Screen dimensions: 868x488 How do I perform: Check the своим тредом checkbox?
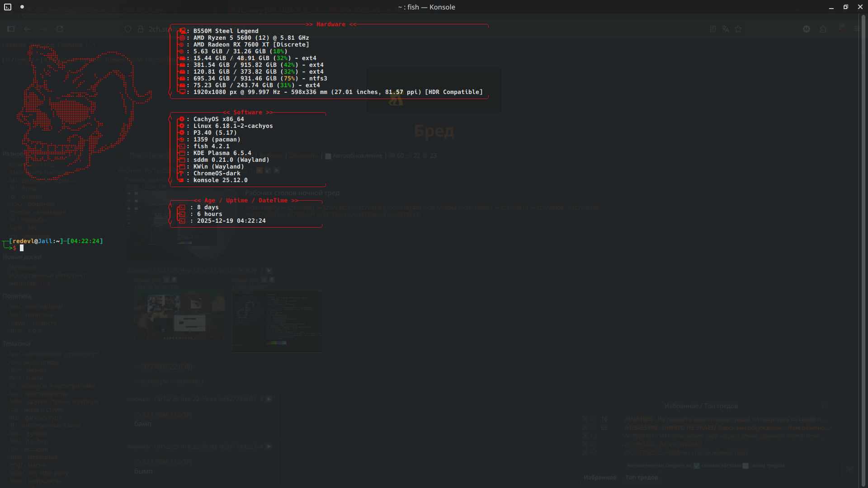pos(745,466)
